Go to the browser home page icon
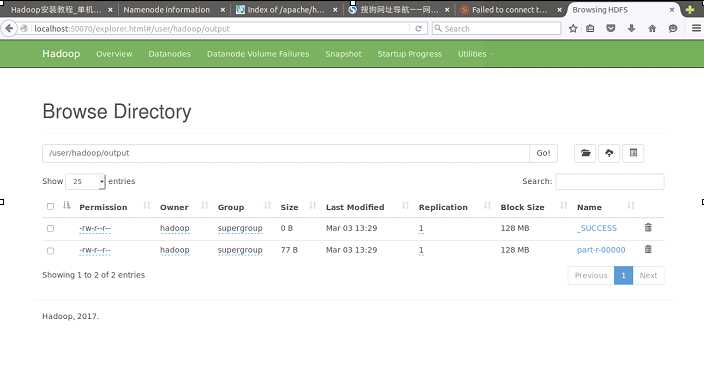704x375 pixels. 652,28
